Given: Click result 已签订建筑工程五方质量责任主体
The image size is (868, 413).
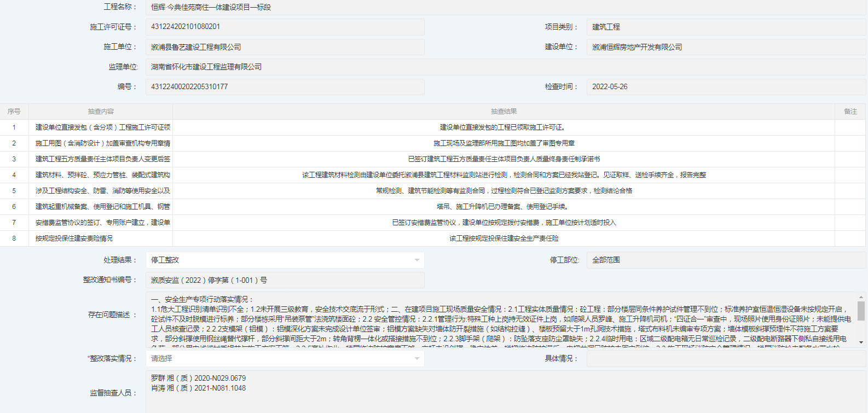Looking at the screenshot, I should point(504,159).
